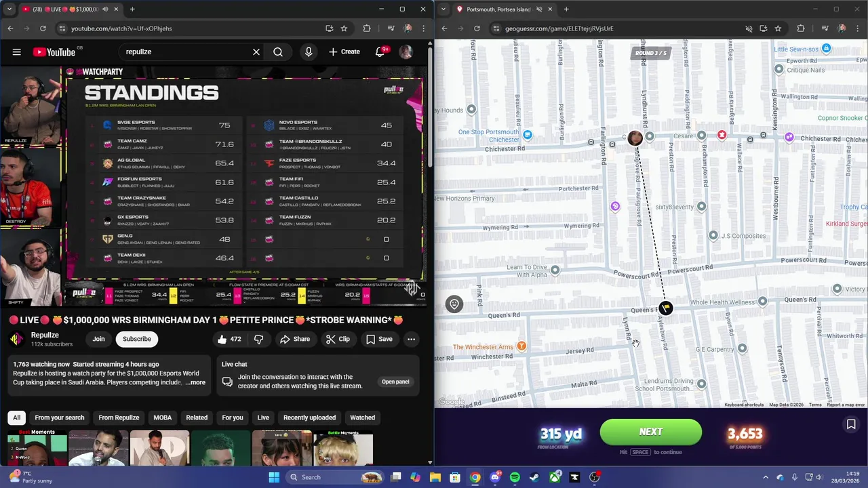Click the Create button on YouTube
The width and height of the screenshot is (868, 488).
tap(344, 52)
